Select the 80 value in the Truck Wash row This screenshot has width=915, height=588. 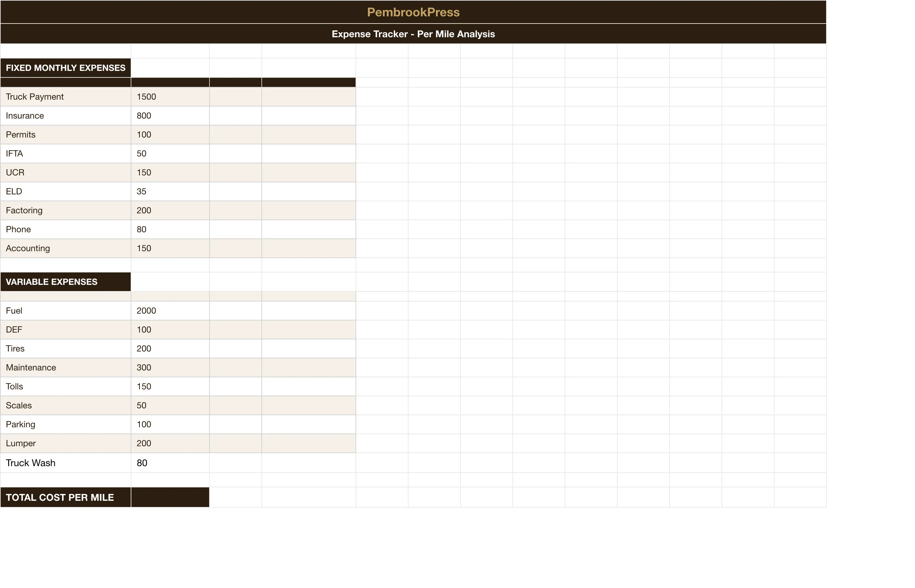[x=170, y=463]
